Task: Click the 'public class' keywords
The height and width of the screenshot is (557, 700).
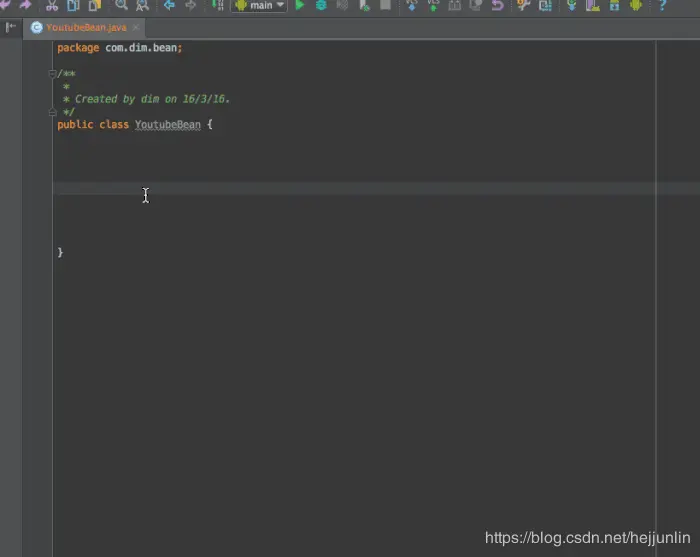Action: click(x=93, y=125)
